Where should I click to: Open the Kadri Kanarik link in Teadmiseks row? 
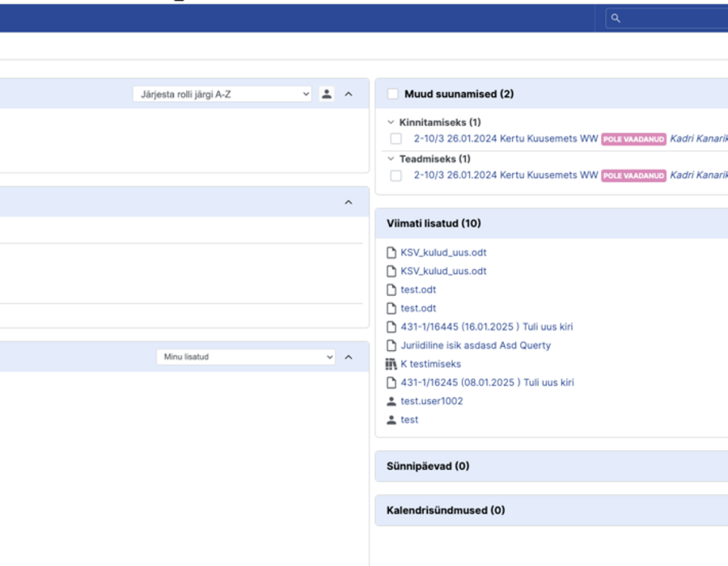click(699, 175)
